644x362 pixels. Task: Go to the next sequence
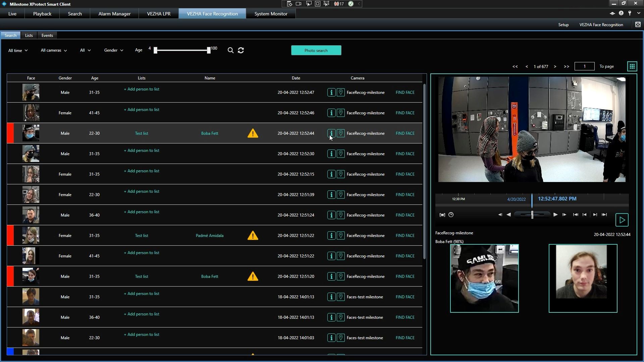click(595, 215)
